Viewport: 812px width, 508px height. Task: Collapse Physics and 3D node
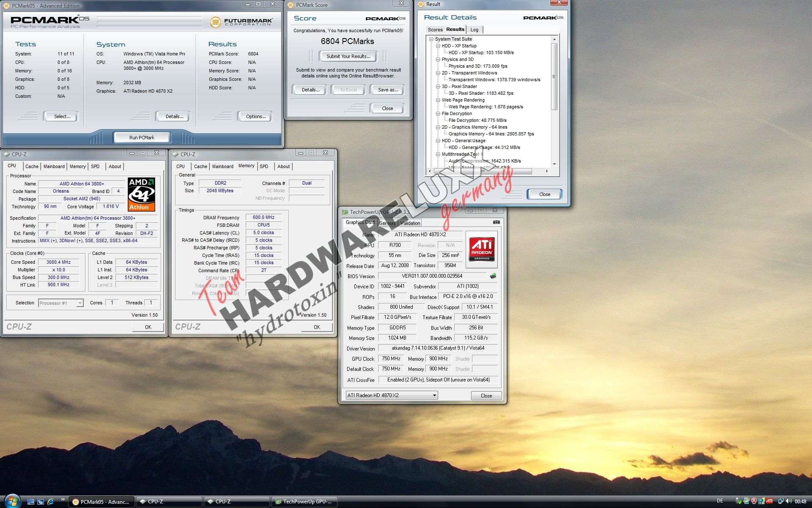click(438, 59)
